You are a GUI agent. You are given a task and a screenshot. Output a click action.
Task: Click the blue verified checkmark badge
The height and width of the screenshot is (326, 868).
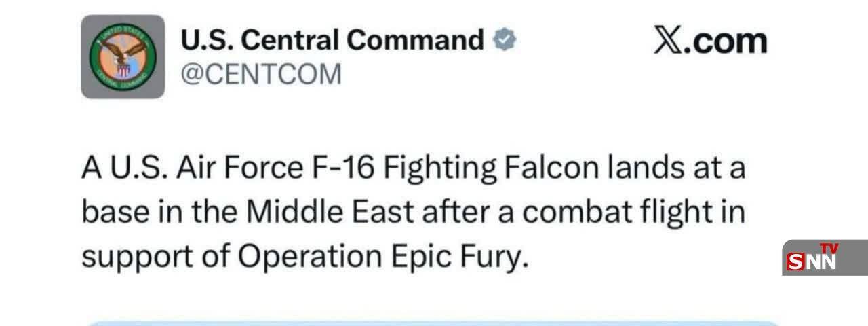(502, 40)
